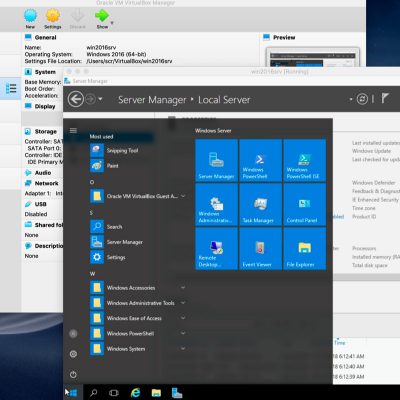Click 'Local Server' in the breadcrumb title
400x400 pixels.
224,100
